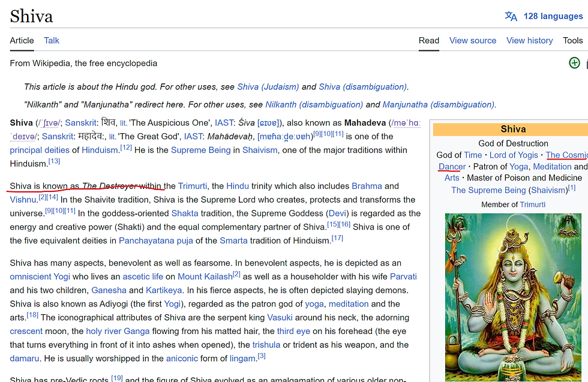Open the 128 languages selector
This screenshot has height=382, width=588.
[553, 16]
